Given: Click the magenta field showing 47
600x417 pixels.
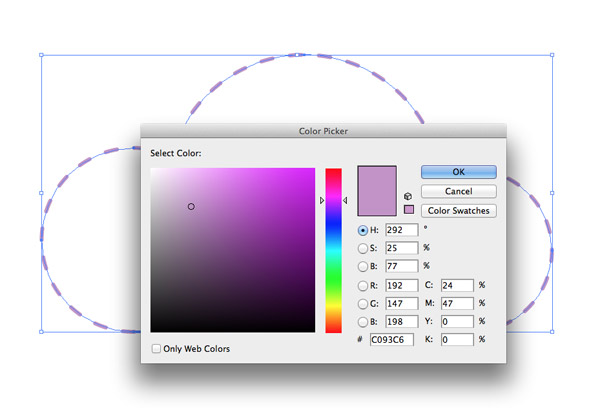Looking at the screenshot, I should pyautogui.click(x=457, y=303).
